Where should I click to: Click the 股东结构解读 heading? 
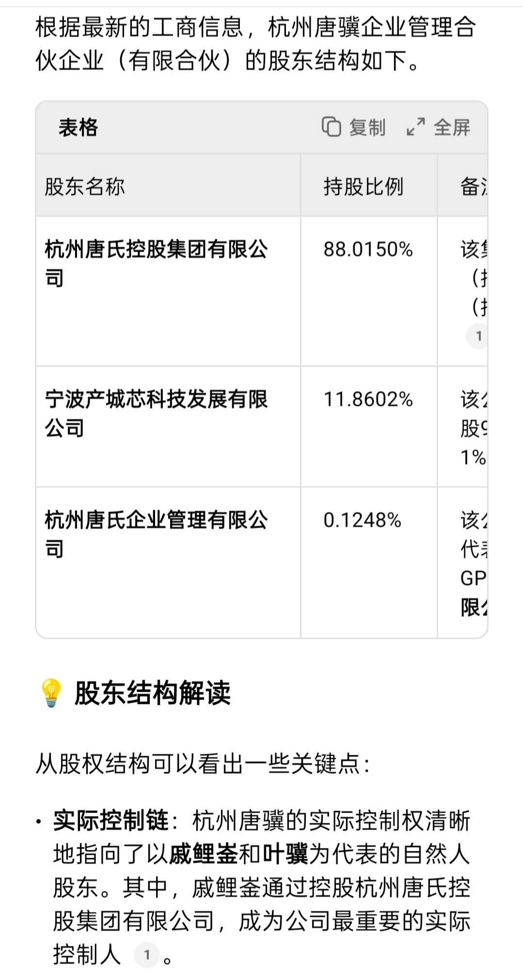pos(152,693)
